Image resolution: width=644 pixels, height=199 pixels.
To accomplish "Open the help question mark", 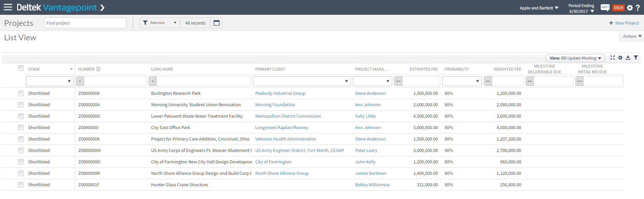I will (x=638, y=7).
